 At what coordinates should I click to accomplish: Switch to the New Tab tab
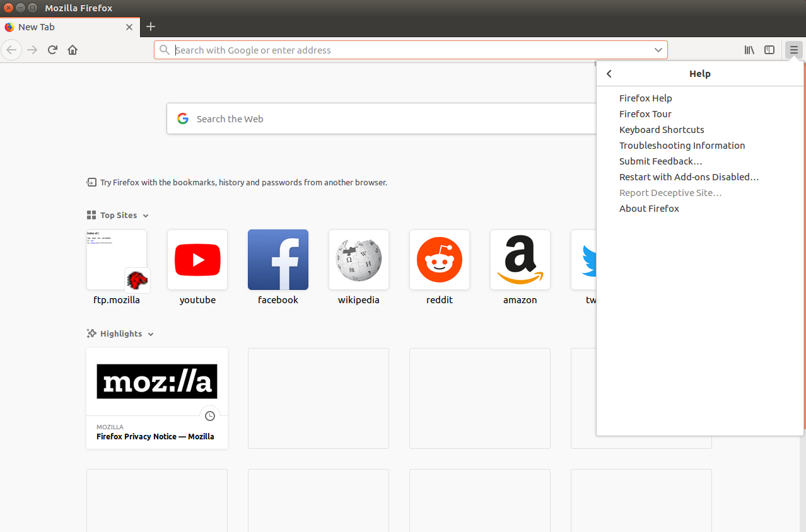[69, 27]
